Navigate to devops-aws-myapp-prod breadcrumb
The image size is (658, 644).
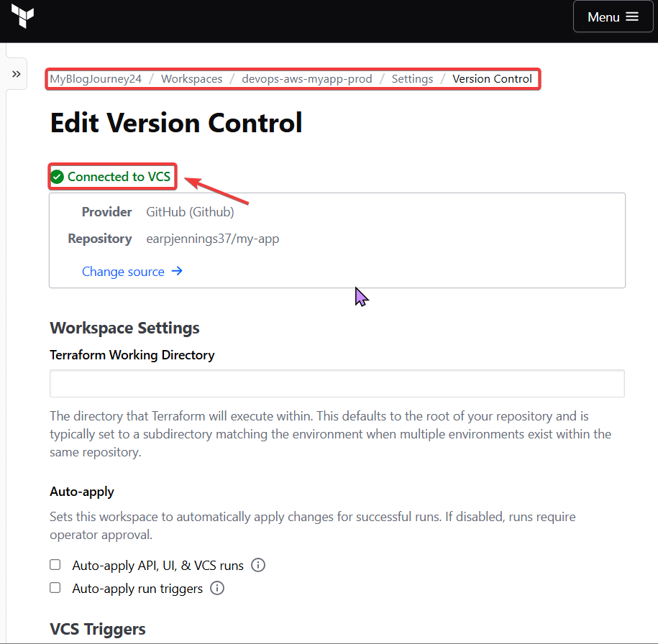point(307,79)
